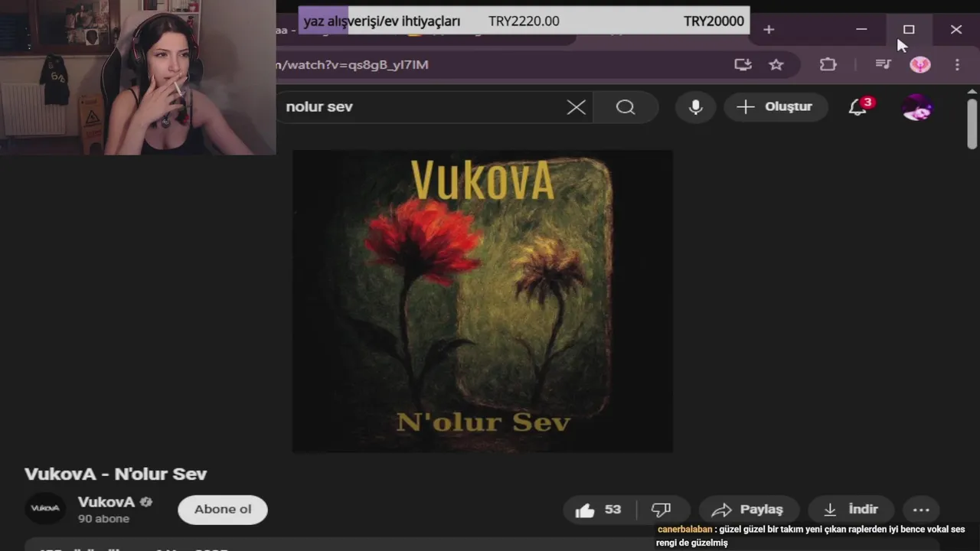Click the donation goal bar overlay
This screenshot has width=980, height=551.
(524, 21)
